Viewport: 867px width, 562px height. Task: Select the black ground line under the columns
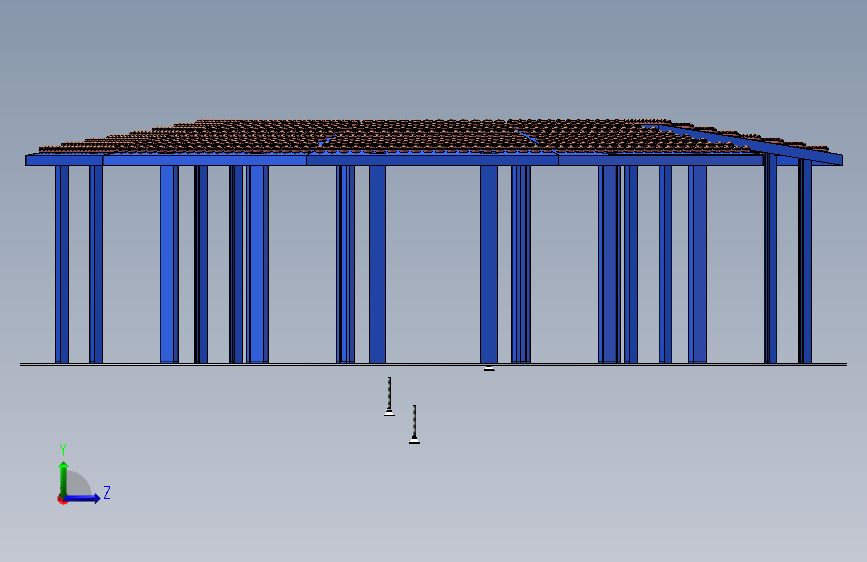[434, 365]
